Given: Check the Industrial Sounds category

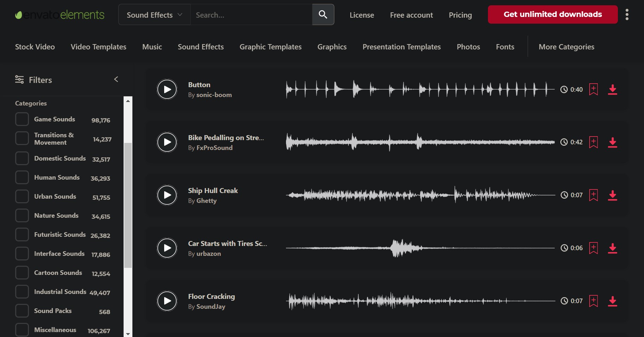Looking at the screenshot, I should (22, 292).
